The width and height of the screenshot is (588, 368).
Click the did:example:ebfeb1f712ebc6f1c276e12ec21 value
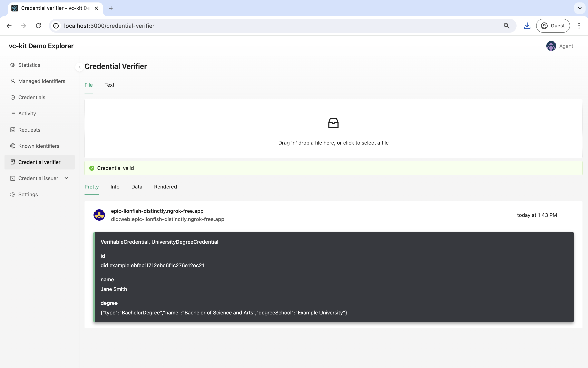click(x=152, y=266)
